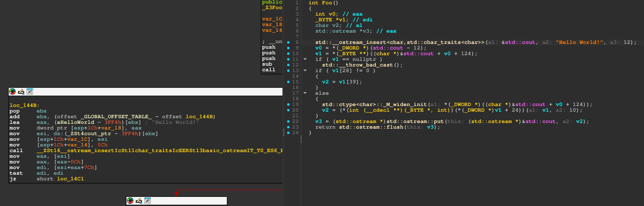The width and height of the screenshot is (644, 206).
Task: Click 'var_1C' in 'mov [esp+1Ch+var_1C], esi'
Action: (x=76, y=140)
